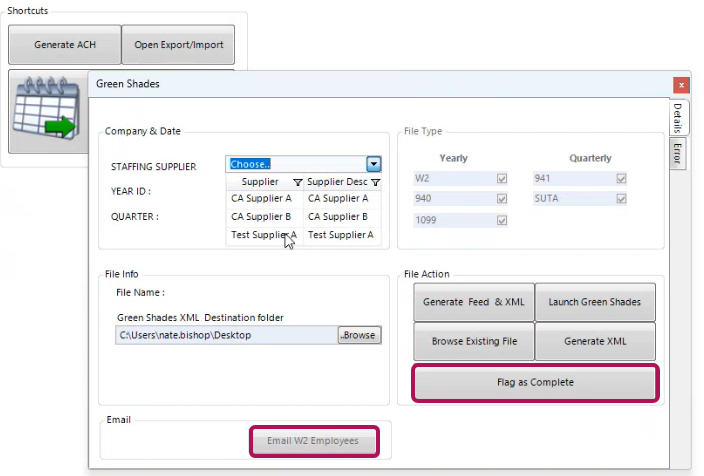
Task: Click the destination folder path field
Action: coord(227,335)
